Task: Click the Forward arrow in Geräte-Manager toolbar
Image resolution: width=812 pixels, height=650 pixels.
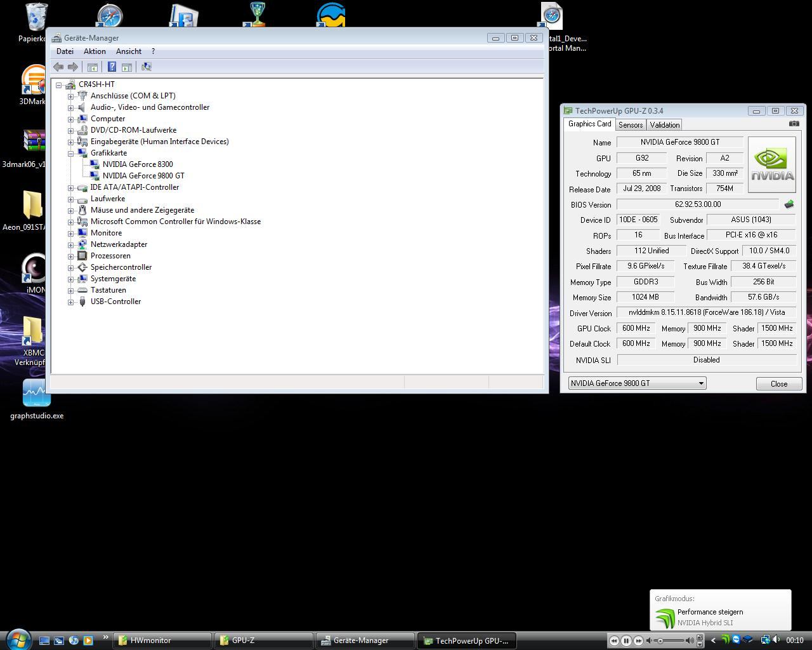Action: point(73,67)
